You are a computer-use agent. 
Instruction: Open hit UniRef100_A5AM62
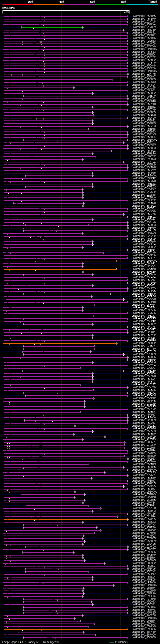click(143, 60)
